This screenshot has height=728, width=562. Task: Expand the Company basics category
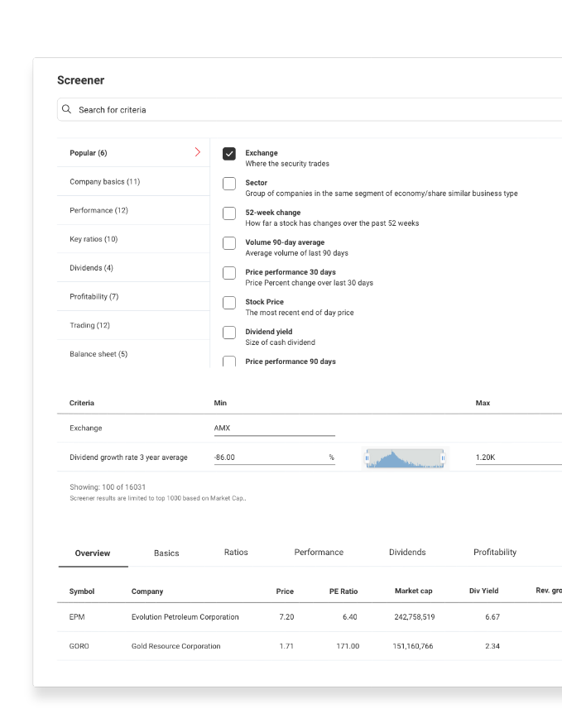pos(105,181)
